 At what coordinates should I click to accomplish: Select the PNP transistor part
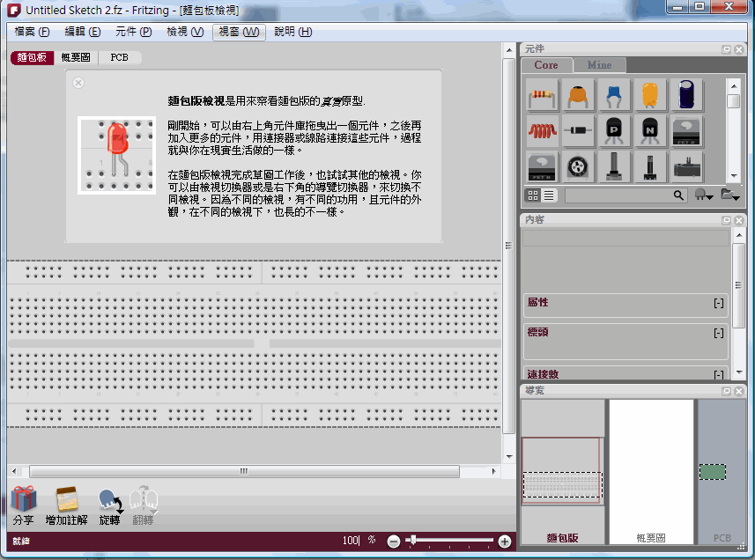(x=614, y=131)
